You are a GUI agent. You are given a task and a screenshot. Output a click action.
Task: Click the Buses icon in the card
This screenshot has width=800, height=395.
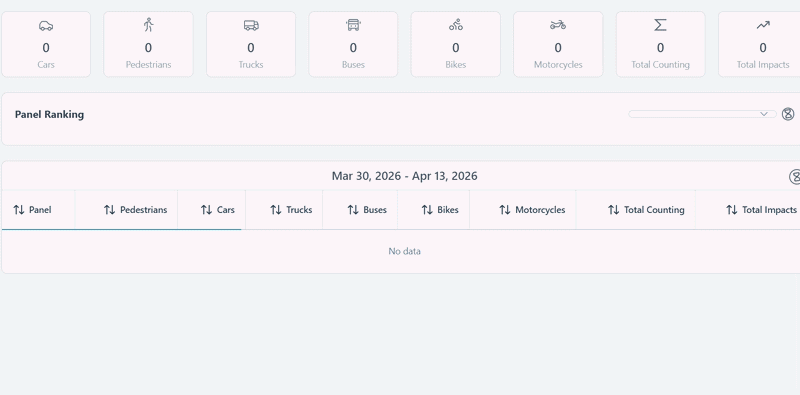coord(353,24)
